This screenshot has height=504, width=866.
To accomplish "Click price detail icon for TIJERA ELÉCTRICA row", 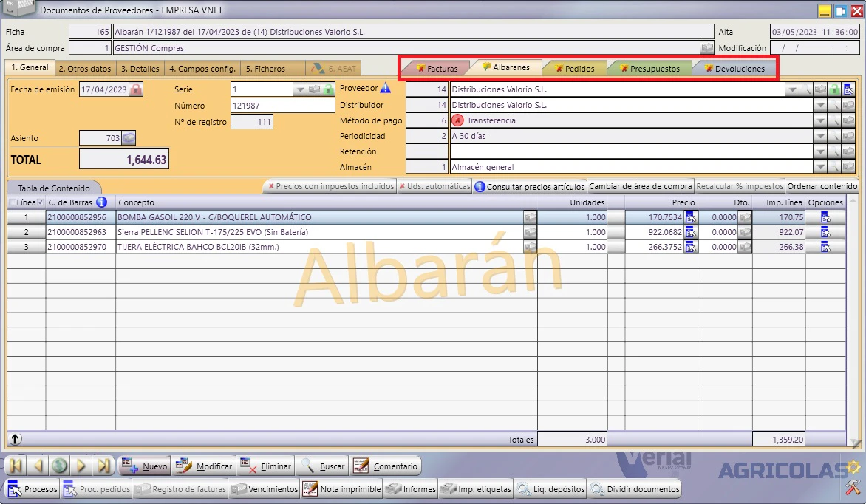I will pos(690,247).
